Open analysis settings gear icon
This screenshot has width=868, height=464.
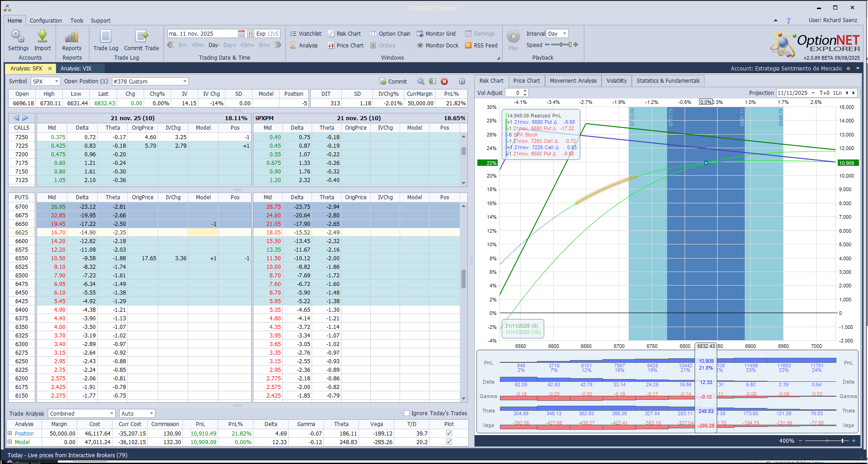(462, 81)
